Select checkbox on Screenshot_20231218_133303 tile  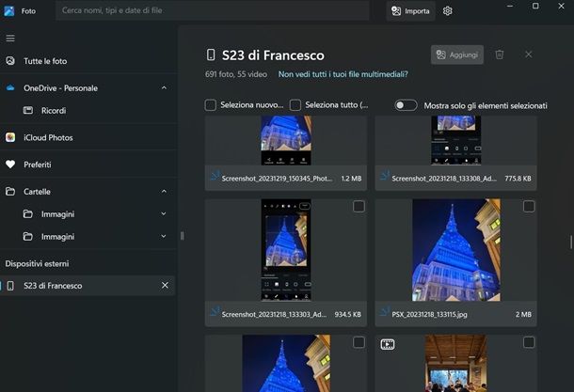359,207
